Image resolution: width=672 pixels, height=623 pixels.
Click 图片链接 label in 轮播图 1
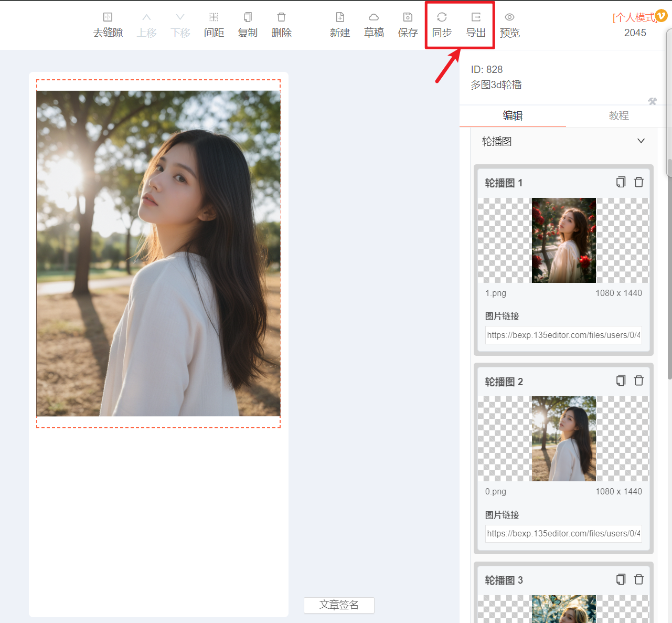point(502,316)
